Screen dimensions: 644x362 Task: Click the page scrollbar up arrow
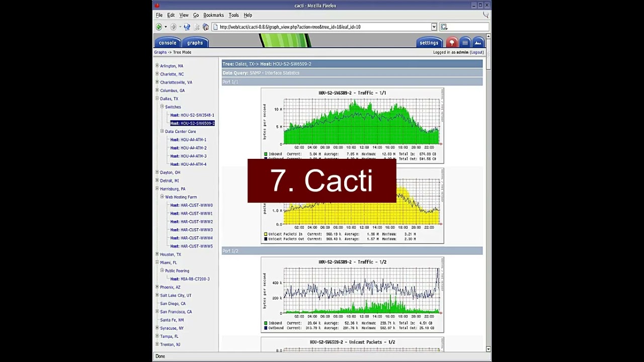(x=488, y=37)
